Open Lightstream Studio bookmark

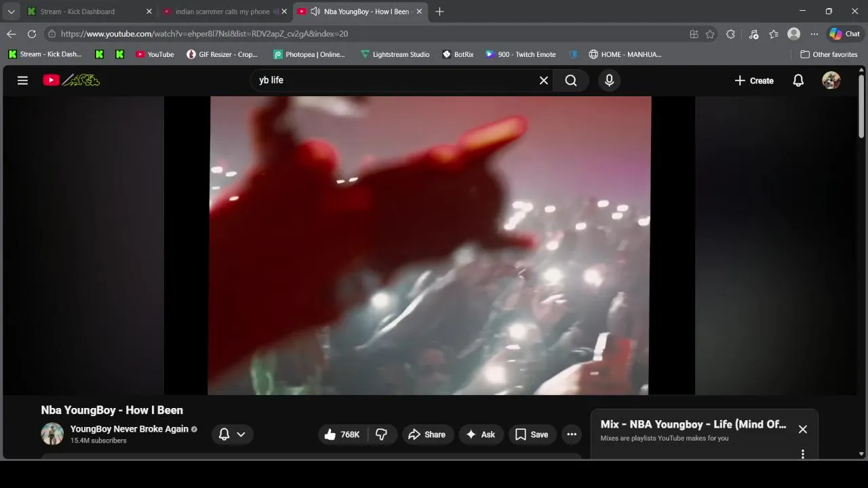pos(395,54)
